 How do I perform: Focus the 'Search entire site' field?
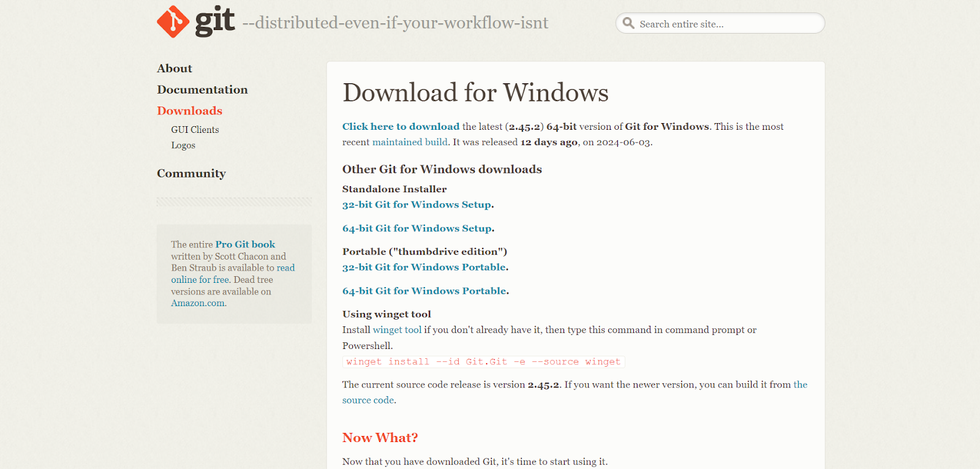(x=720, y=23)
